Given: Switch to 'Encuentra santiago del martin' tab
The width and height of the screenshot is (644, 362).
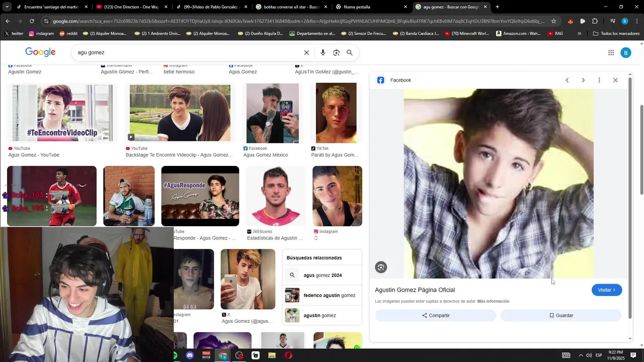Looking at the screenshot, I should pos(50,7).
